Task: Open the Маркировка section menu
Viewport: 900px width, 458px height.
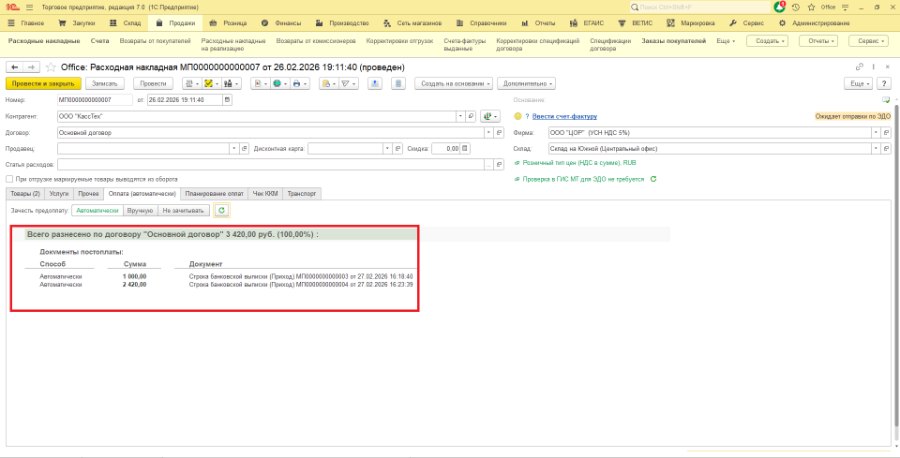Action: coord(692,24)
